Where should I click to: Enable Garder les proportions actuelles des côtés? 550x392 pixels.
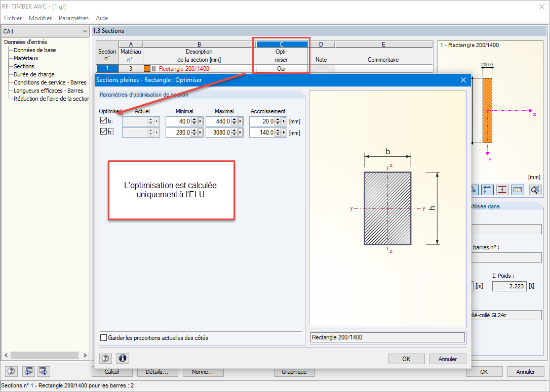tap(104, 337)
